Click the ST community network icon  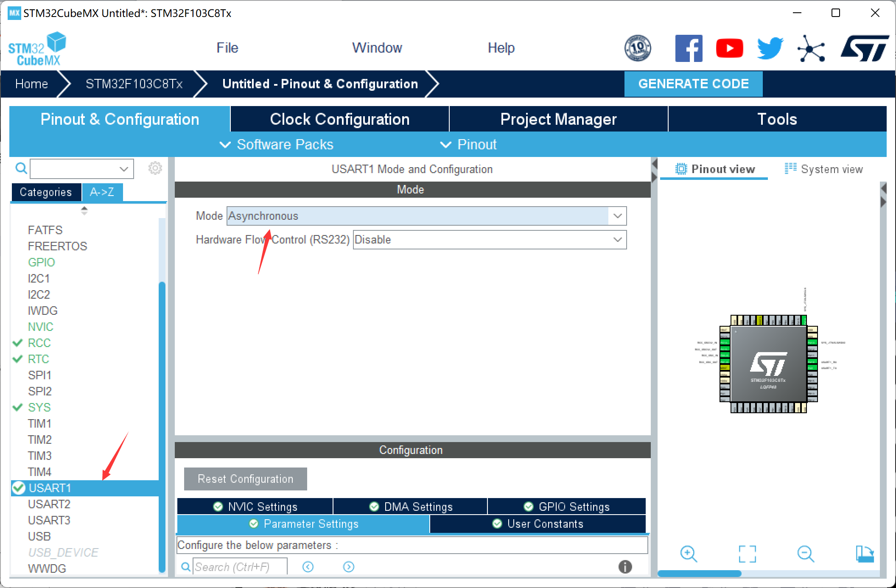click(811, 48)
